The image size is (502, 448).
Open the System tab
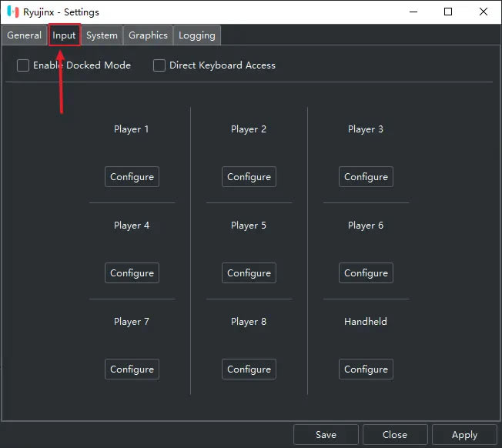(x=102, y=35)
